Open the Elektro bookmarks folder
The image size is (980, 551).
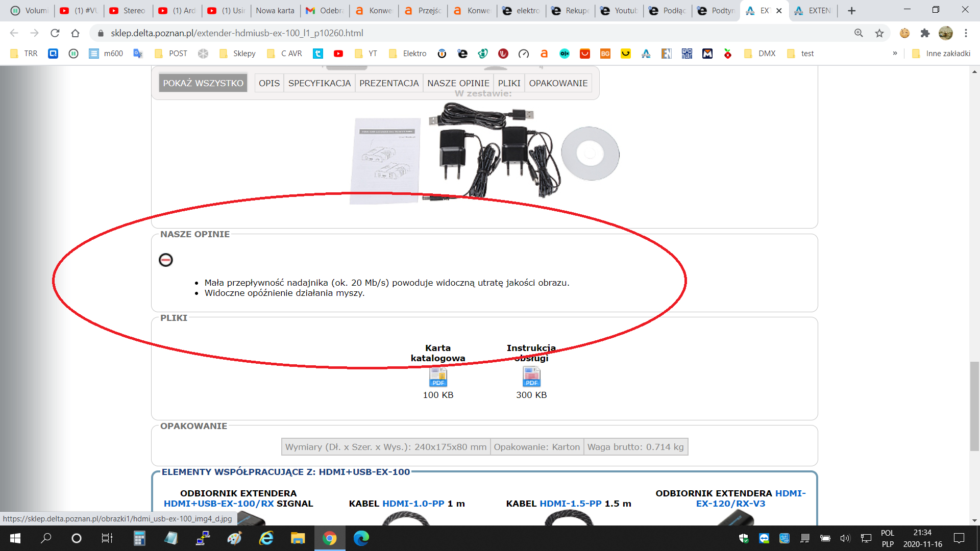coord(407,54)
